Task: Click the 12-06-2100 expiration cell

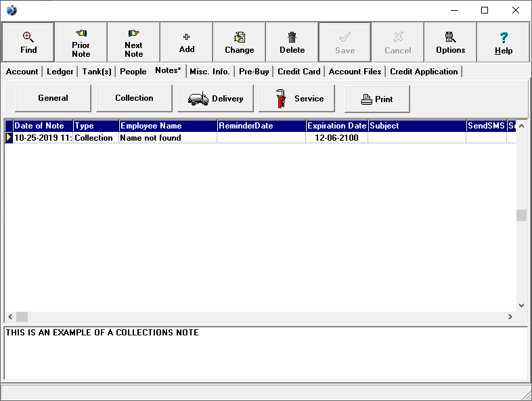Action: tap(337, 138)
